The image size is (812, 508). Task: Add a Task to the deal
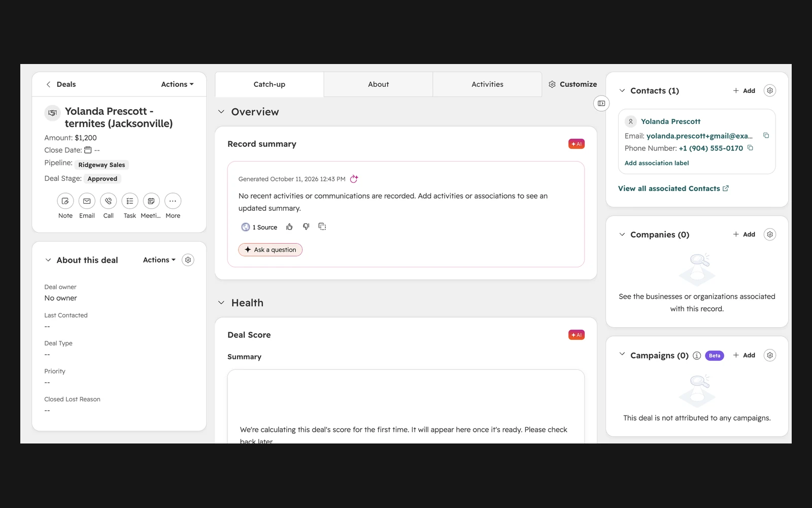[130, 201]
